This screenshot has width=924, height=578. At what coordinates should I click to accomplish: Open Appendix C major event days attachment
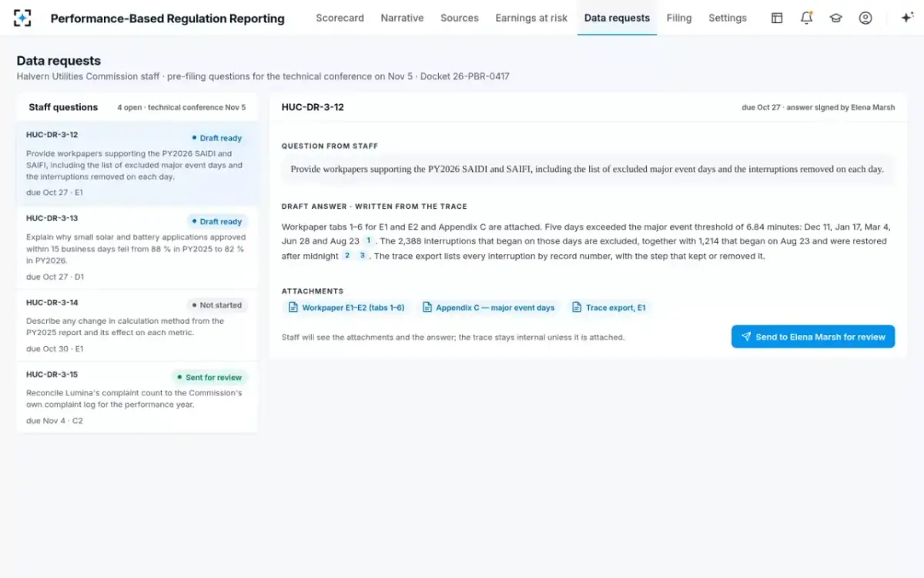[488, 307]
